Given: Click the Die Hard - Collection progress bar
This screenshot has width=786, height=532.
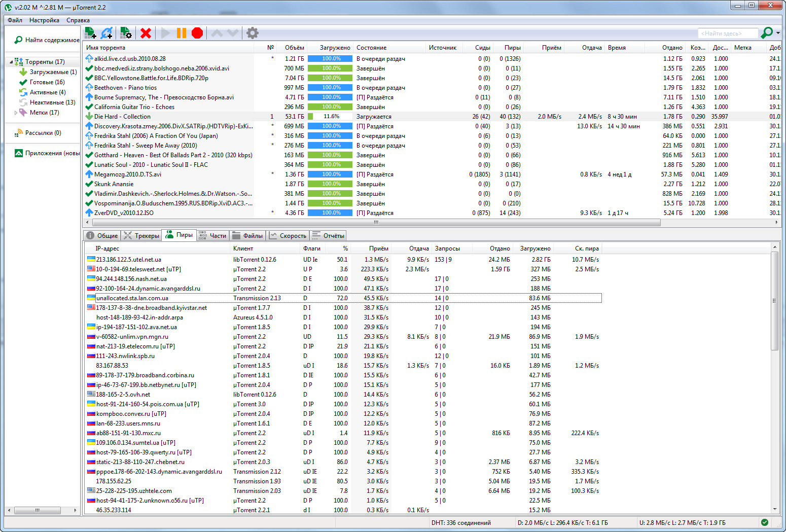Looking at the screenshot, I should pyautogui.click(x=331, y=117).
